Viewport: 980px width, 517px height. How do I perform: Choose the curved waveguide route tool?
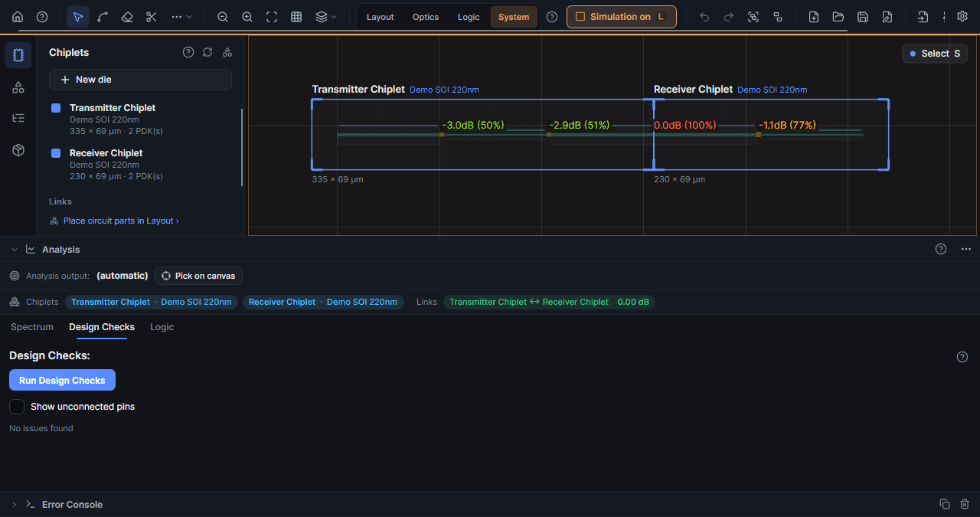coord(103,17)
